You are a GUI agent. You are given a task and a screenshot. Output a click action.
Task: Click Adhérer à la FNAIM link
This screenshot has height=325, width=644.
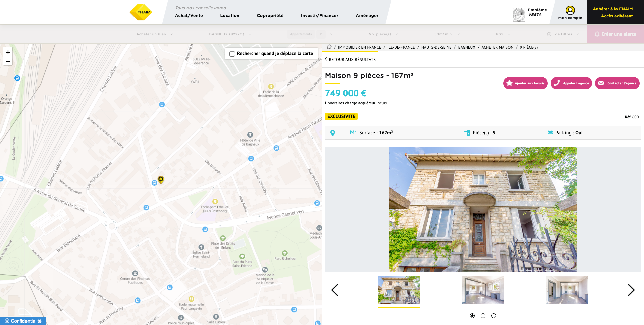(x=612, y=9)
